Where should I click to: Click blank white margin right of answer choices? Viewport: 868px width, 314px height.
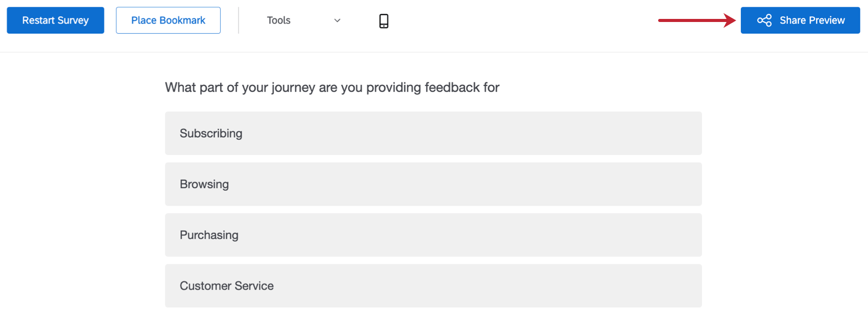click(786, 205)
